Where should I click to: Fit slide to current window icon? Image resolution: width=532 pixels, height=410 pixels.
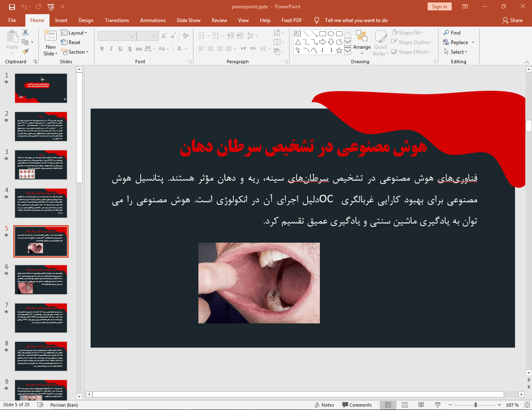pyautogui.click(x=527, y=405)
